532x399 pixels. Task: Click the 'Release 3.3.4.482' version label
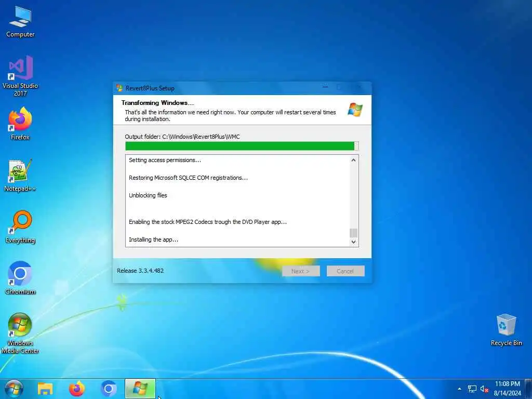point(140,271)
